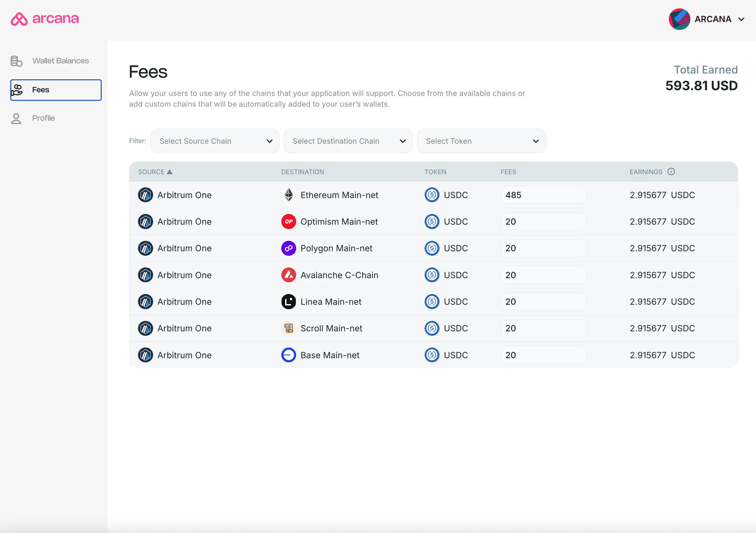Click the 'Polygon Main-net' destination text
756x533 pixels.
pos(336,249)
